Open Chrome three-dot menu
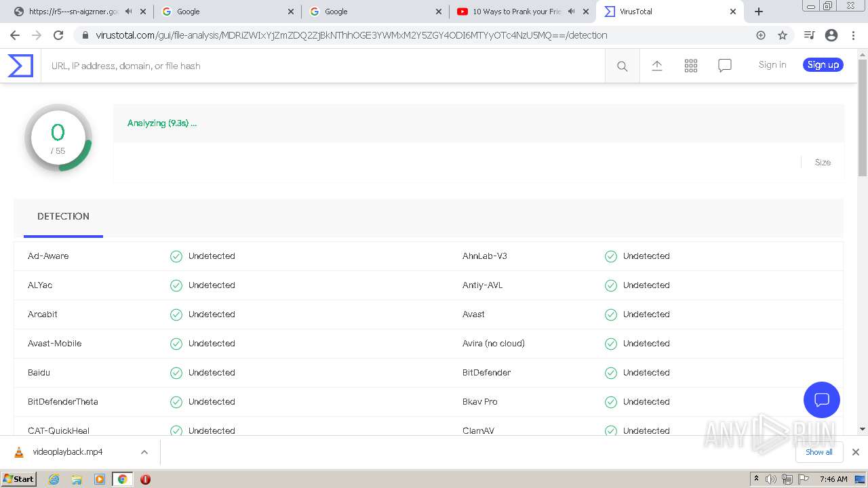Image resolution: width=868 pixels, height=488 pixels. [854, 35]
